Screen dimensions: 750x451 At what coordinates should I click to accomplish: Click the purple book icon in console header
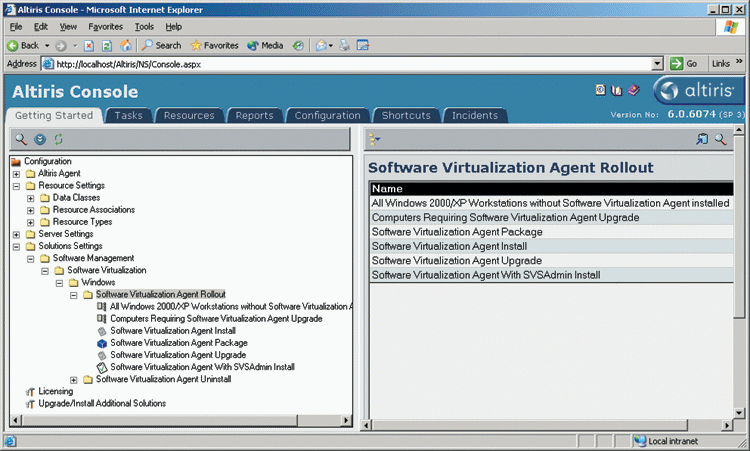pos(634,90)
